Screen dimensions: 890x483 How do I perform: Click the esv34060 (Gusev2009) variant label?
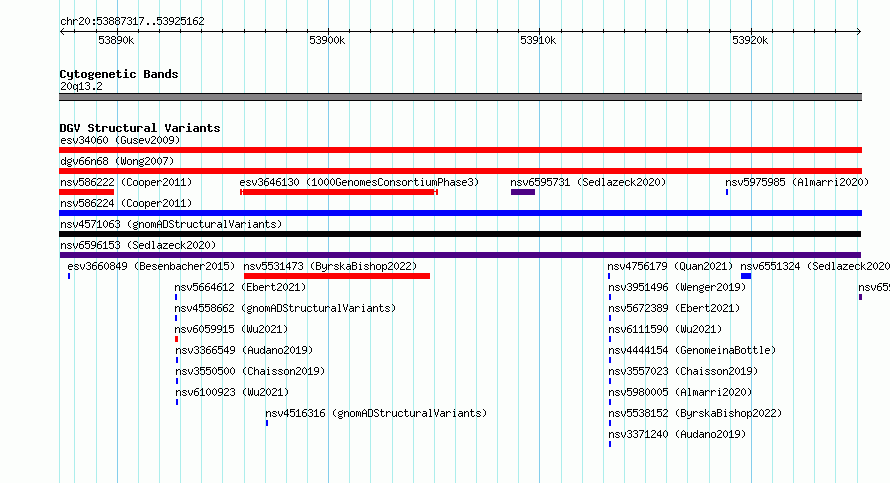120,140
